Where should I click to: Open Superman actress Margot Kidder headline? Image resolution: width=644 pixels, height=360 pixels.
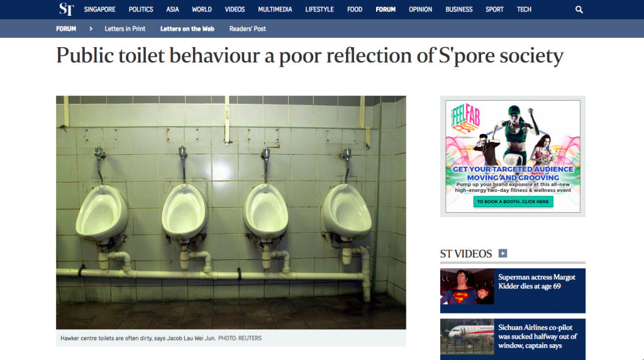537,281
